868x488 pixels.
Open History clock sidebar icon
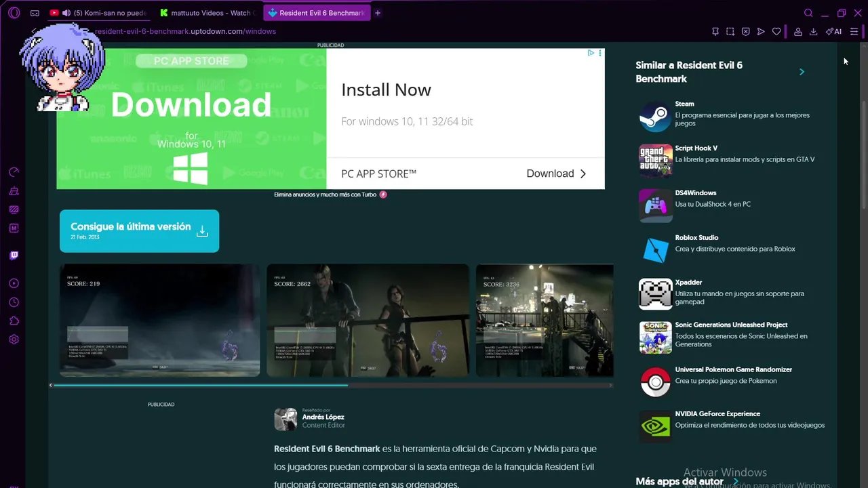coord(14,302)
